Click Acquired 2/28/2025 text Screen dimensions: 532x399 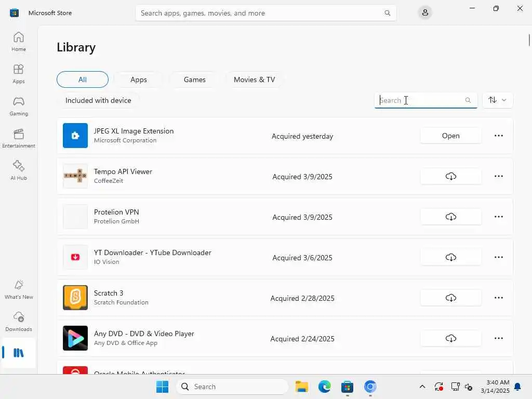point(302,298)
